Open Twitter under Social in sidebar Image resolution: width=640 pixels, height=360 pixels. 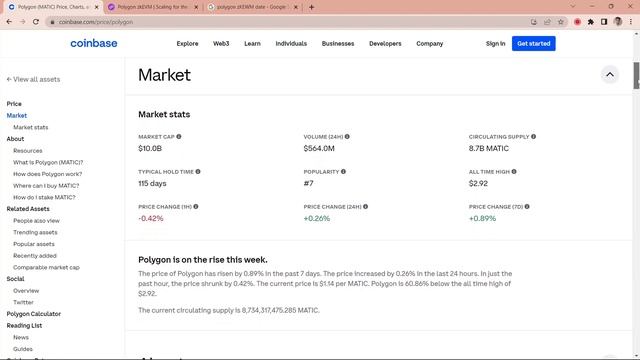coord(23,302)
